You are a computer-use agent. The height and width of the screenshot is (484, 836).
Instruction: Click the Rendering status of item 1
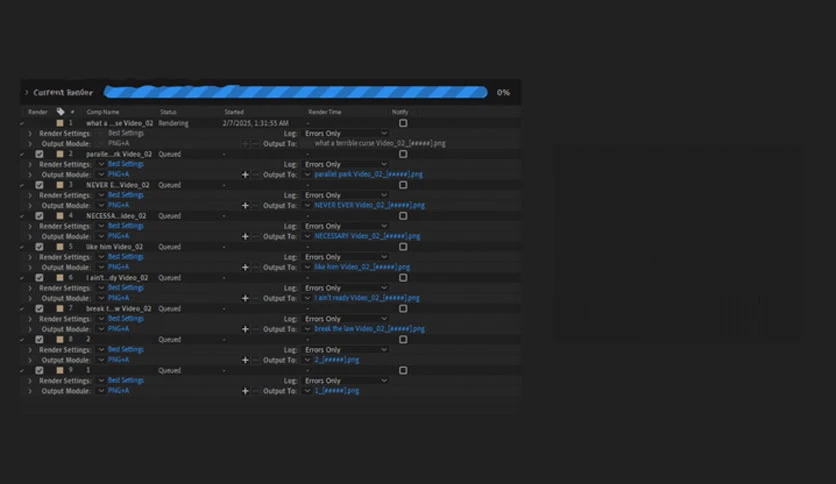[173, 123]
